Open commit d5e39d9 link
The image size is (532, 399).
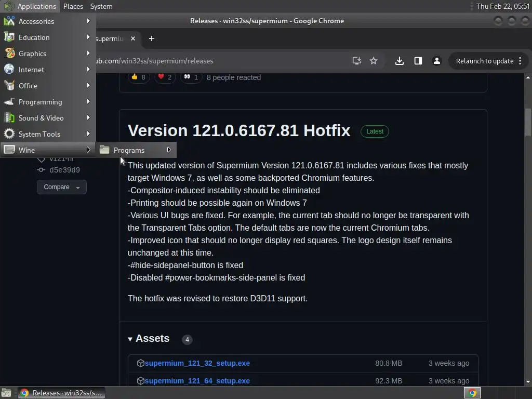(x=64, y=170)
